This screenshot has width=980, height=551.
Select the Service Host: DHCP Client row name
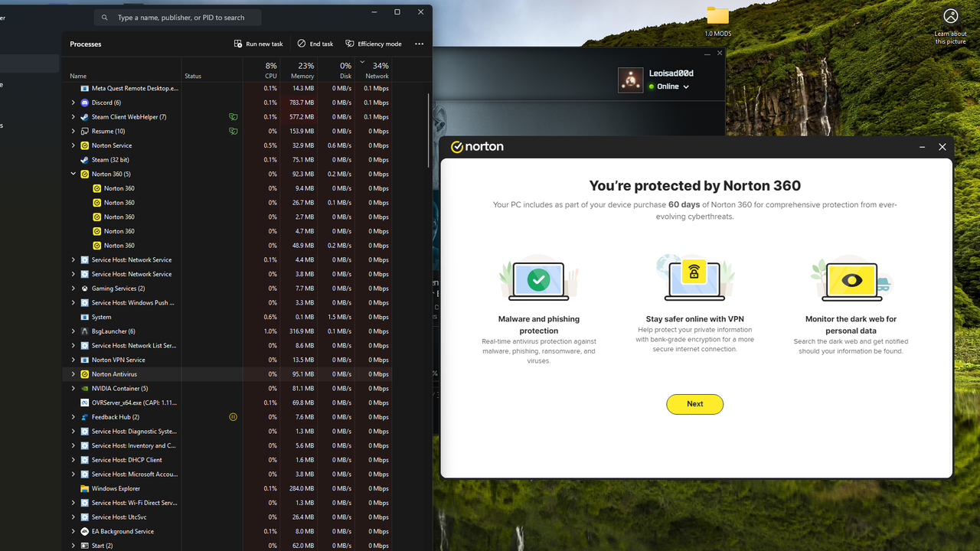(x=127, y=460)
